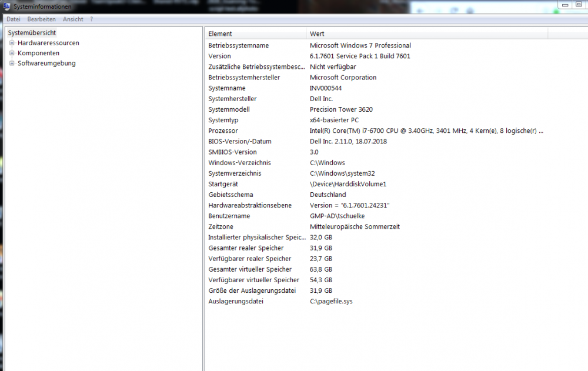Image resolution: width=588 pixels, height=371 pixels.
Task: Select the Systemübersicht tree item
Action: 32,32
